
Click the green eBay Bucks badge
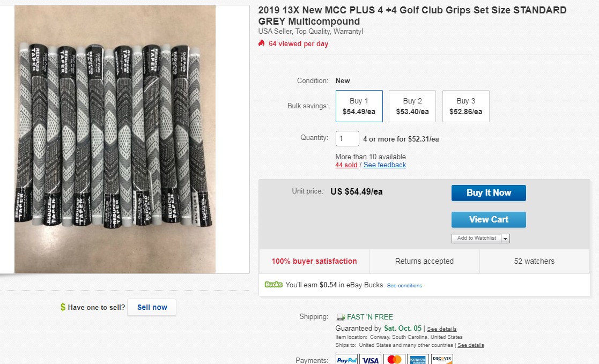pyautogui.click(x=273, y=285)
